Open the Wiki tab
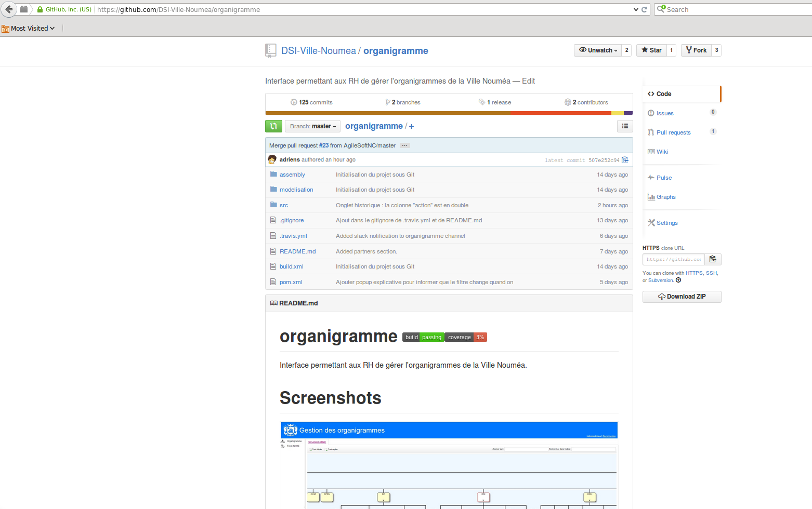The width and height of the screenshot is (812, 509). 662,152
